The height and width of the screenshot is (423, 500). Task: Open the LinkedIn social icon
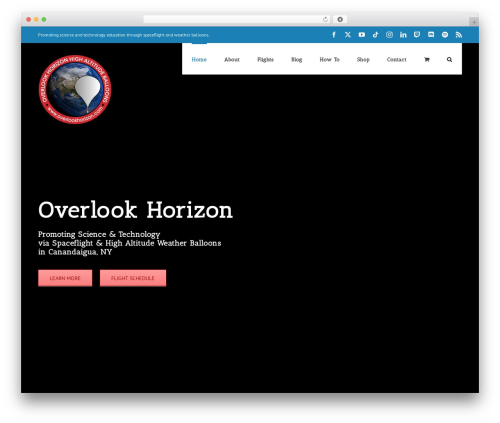(x=403, y=35)
